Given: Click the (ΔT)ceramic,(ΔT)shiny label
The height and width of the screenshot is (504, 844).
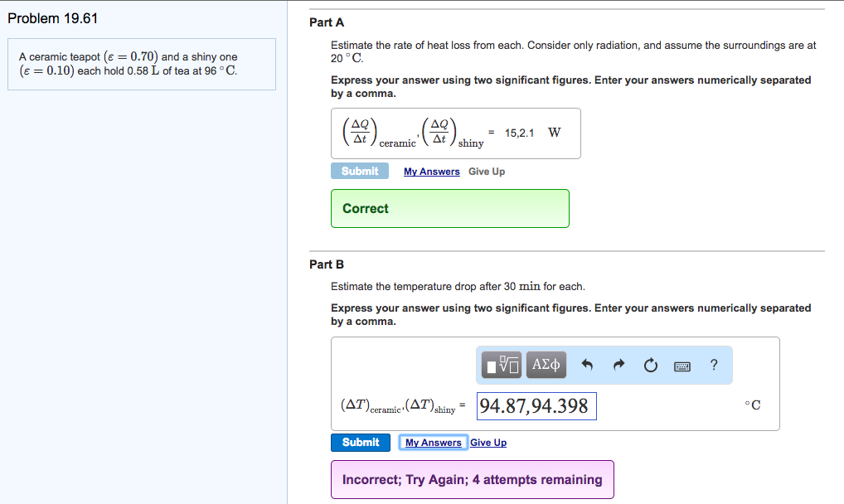Looking at the screenshot, I should click(x=398, y=406).
